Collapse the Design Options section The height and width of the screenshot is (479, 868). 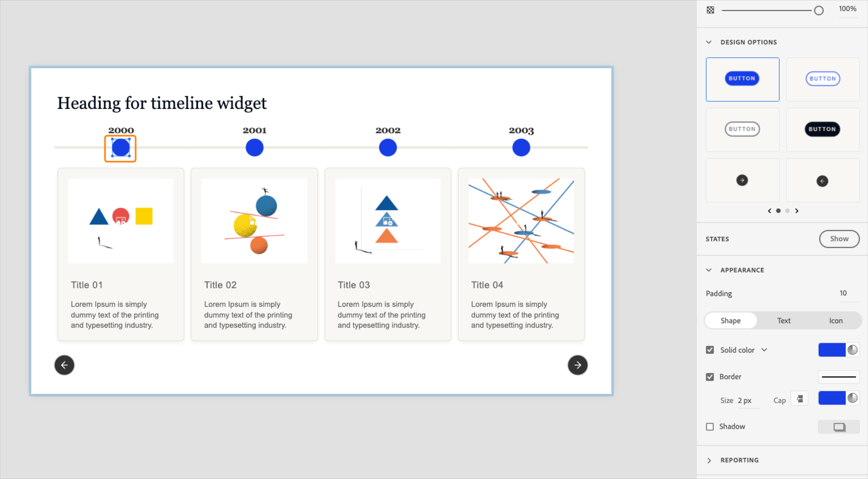pos(709,42)
